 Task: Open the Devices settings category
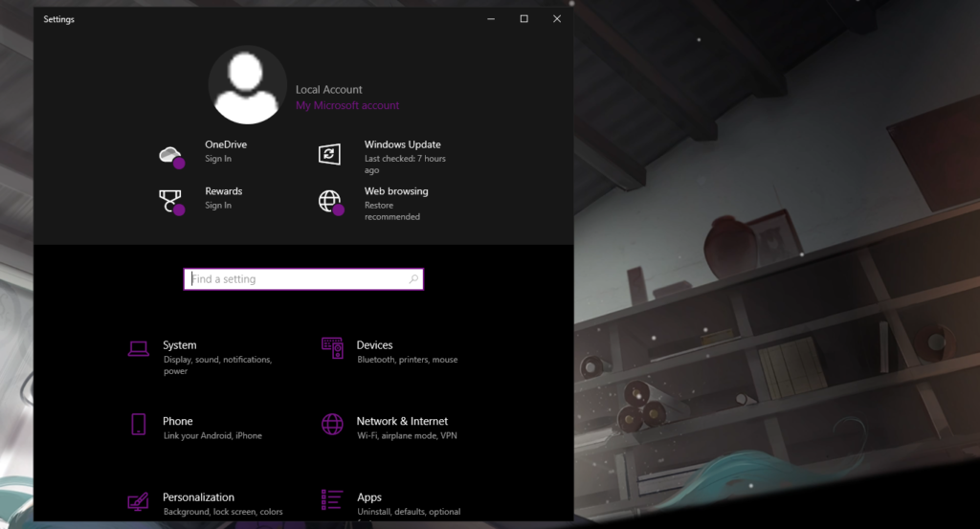(x=392, y=352)
